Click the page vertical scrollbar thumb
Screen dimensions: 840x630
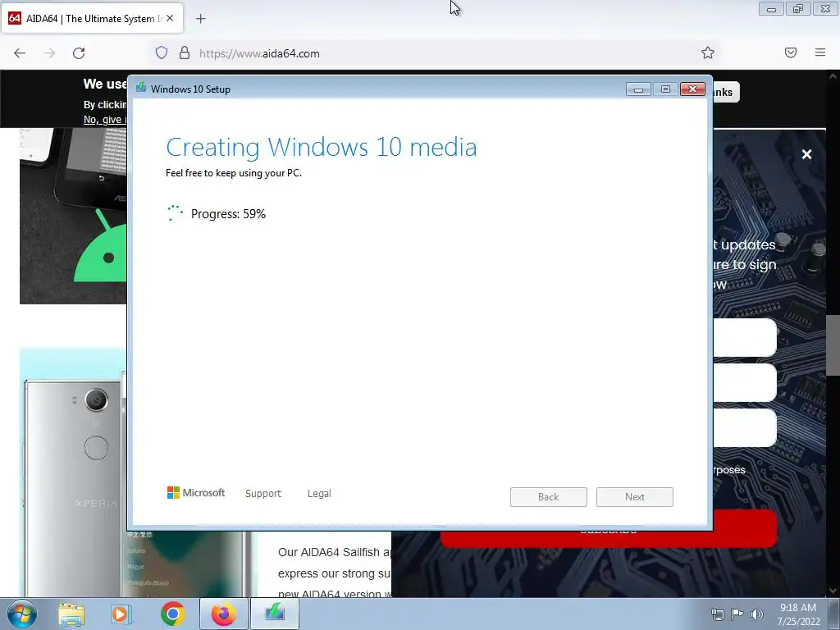[x=833, y=345]
